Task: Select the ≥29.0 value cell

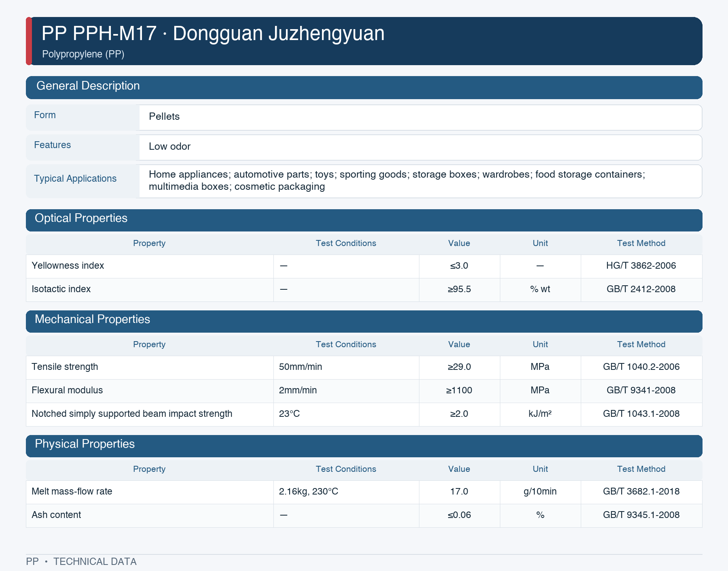Action: (459, 367)
